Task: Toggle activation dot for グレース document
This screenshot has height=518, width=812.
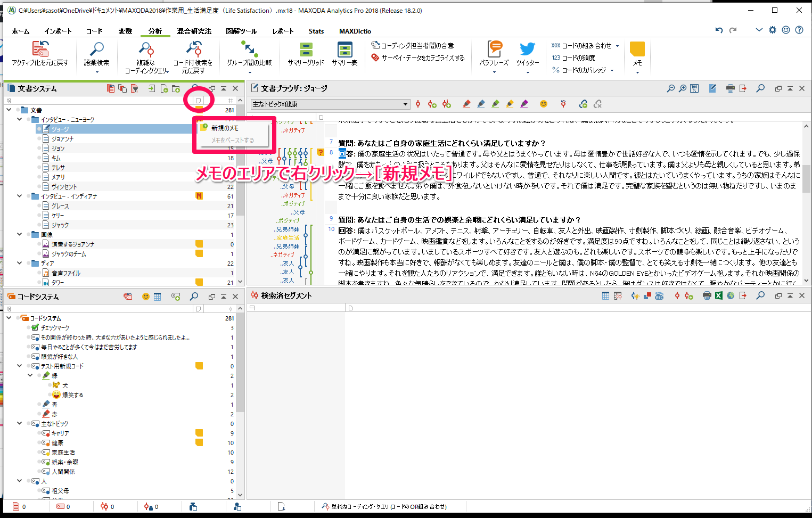Action: [39, 205]
